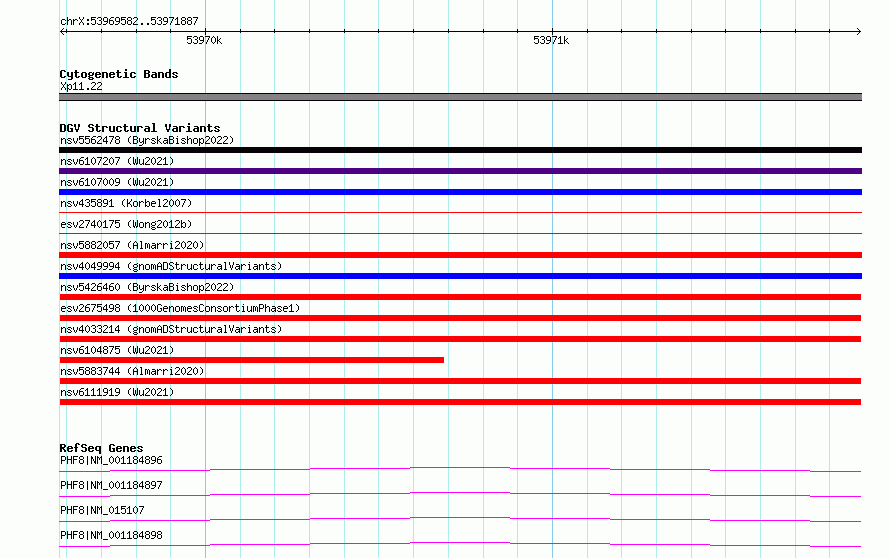This screenshot has height=558, width=890.
Task: Select the magenta PHF8|NM_001184896 intron line
Action: [460, 469]
